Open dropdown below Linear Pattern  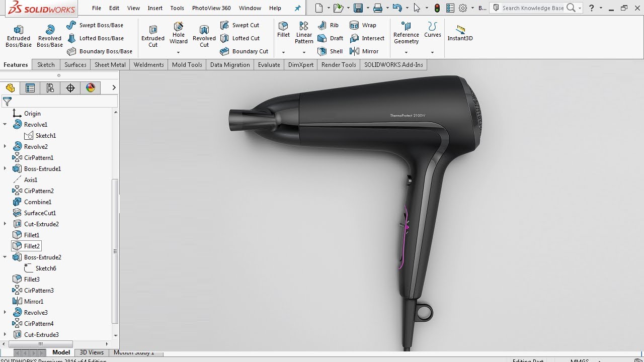pos(304,52)
